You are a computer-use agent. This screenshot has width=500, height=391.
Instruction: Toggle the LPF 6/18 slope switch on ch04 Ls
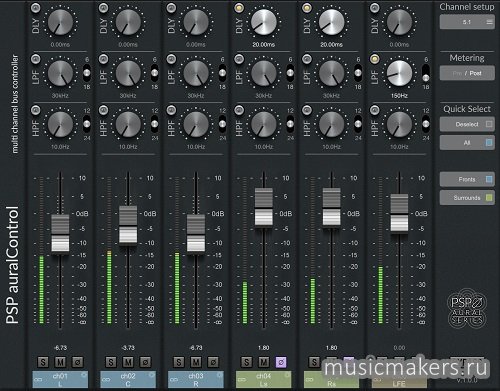click(x=290, y=73)
